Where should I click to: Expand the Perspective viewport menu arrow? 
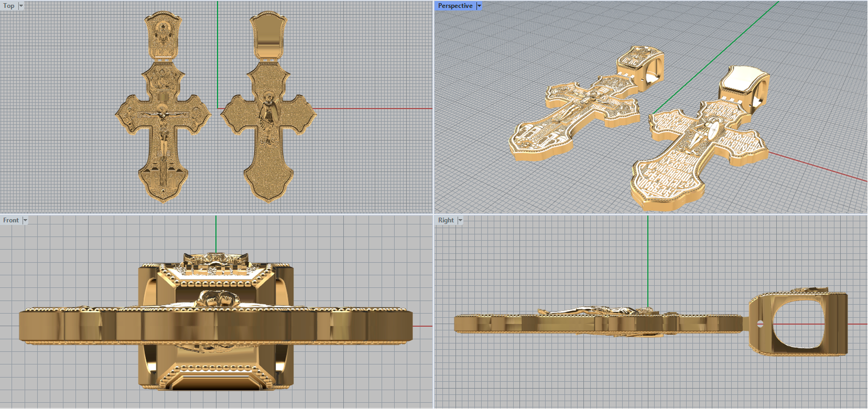[x=479, y=6]
